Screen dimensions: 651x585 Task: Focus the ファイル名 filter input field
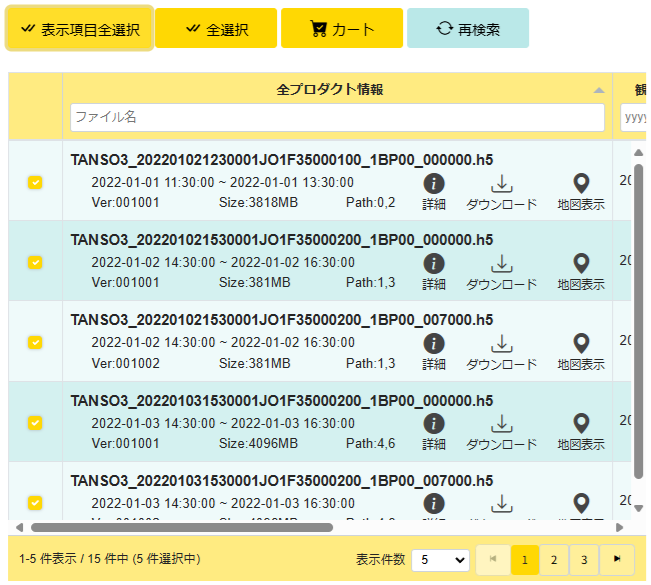click(337, 117)
